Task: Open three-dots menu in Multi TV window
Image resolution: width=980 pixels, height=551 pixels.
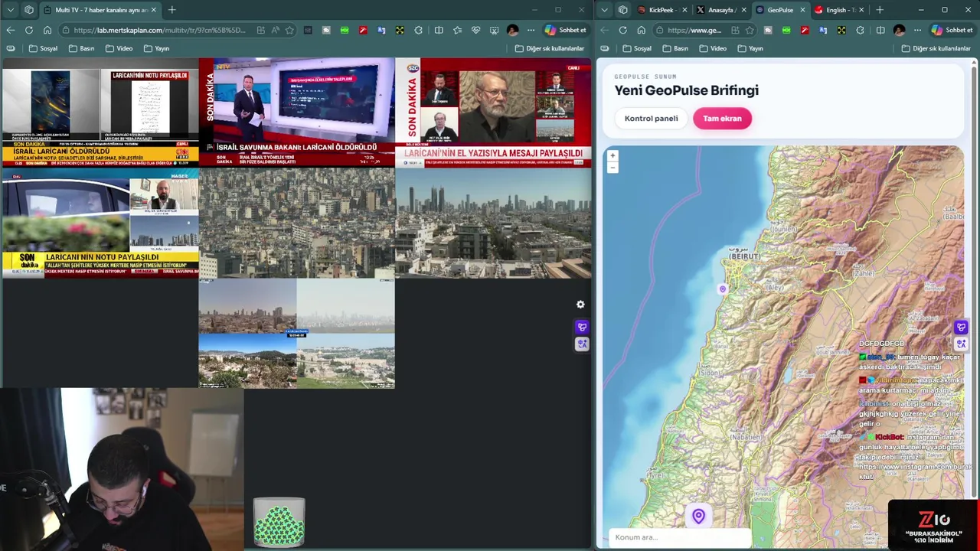Action: tap(531, 30)
